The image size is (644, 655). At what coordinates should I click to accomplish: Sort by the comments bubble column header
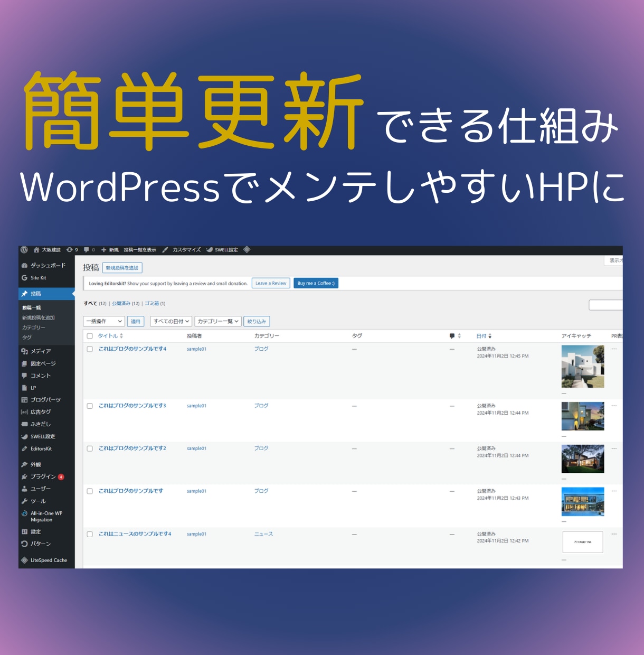tap(455, 336)
